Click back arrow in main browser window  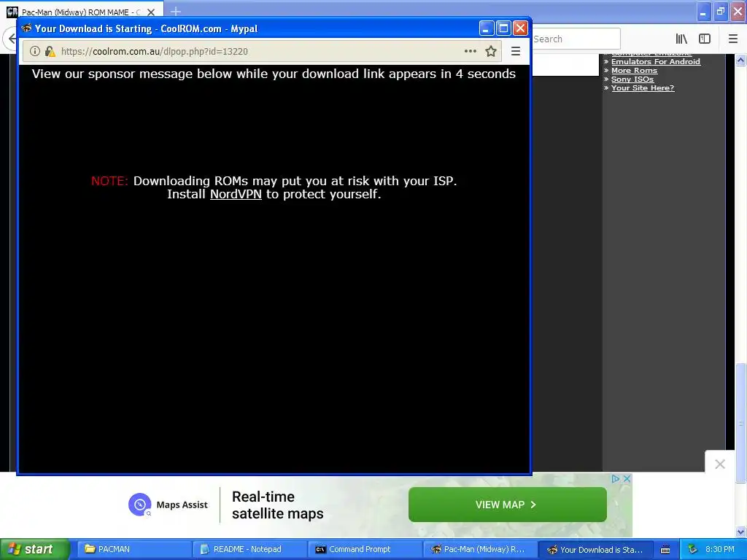12,39
